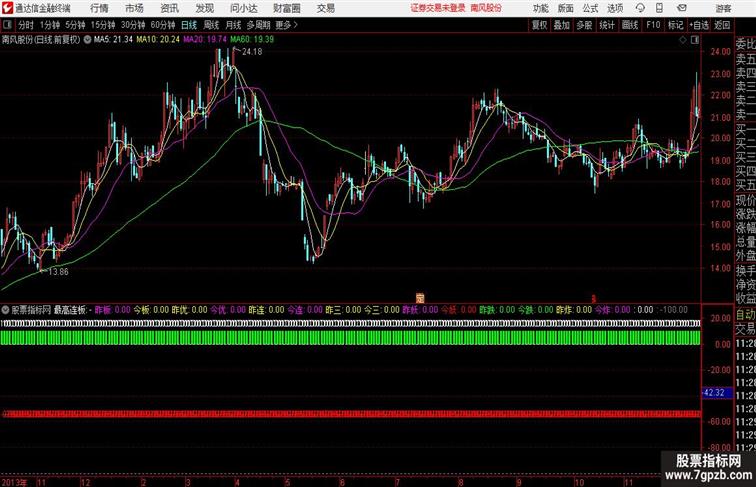Expand the indicator dropdown beside 股票指标网
The width and height of the screenshot is (756, 487).
coord(5,310)
